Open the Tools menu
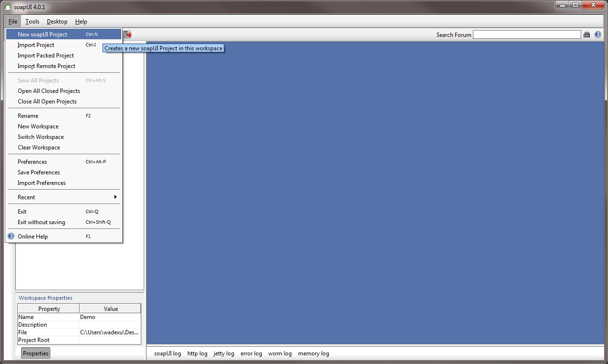The height and width of the screenshot is (364, 608). tap(33, 22)
